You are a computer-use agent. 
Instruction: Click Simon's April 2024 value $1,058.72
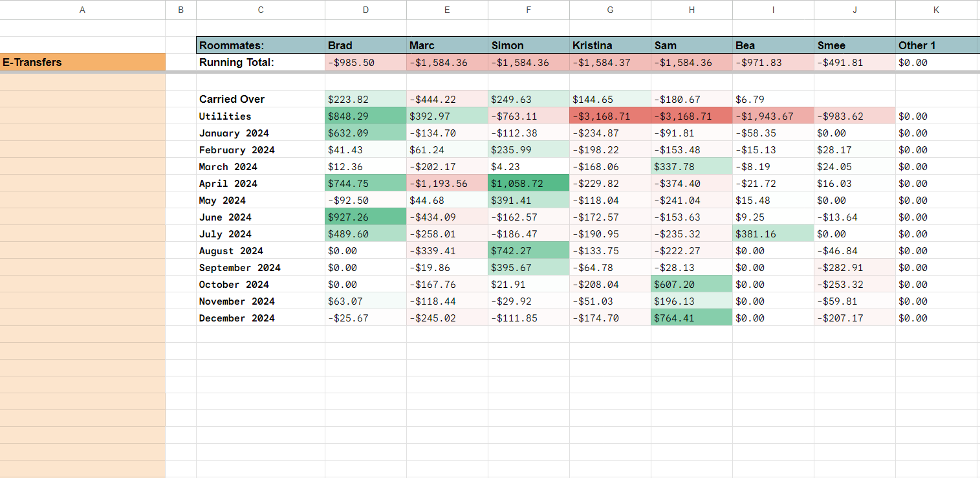click(x=528, y=184)
